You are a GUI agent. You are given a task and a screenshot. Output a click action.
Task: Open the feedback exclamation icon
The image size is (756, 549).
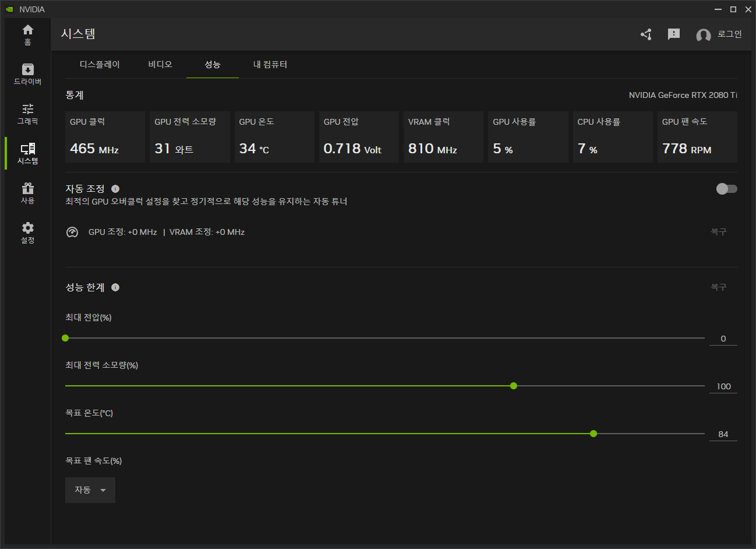tap(674, 34)
